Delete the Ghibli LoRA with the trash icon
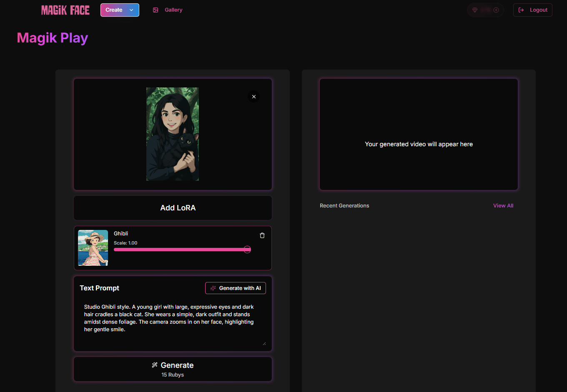This screenshot has width=567, height=392. click(x=262, y=235)
